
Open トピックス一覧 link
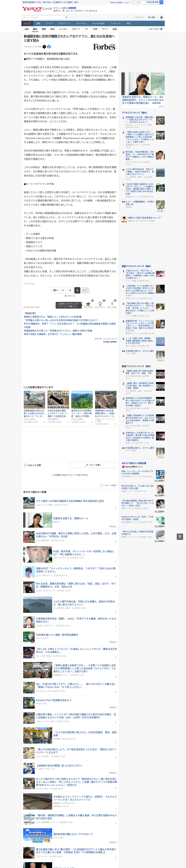pyautogui.click(x=155, y=29)
